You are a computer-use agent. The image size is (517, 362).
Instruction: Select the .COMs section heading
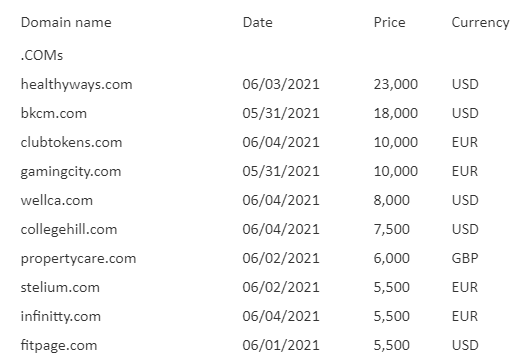coord(42,55)
